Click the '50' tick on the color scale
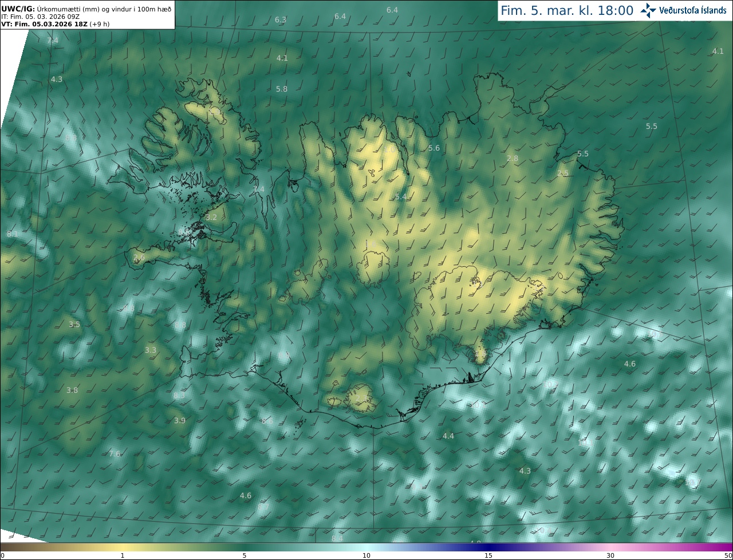This screenshot has height=560, width=733. [728, 555]
